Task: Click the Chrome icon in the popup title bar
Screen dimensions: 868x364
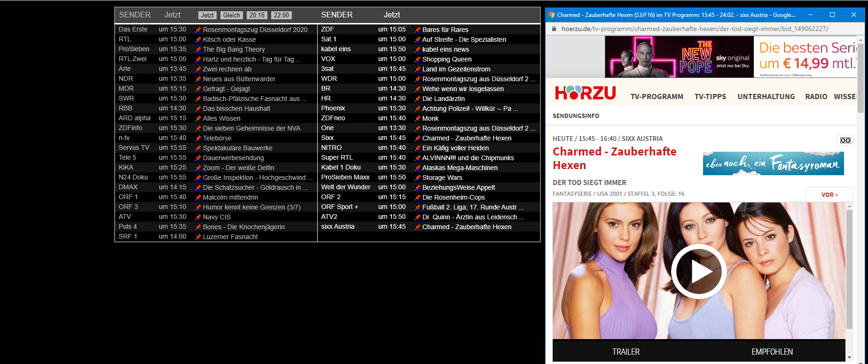Action: pos(551,15)
